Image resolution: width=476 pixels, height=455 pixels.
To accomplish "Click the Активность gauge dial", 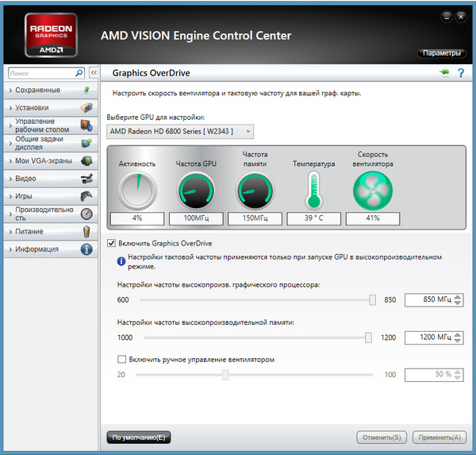I will (137, 191).
